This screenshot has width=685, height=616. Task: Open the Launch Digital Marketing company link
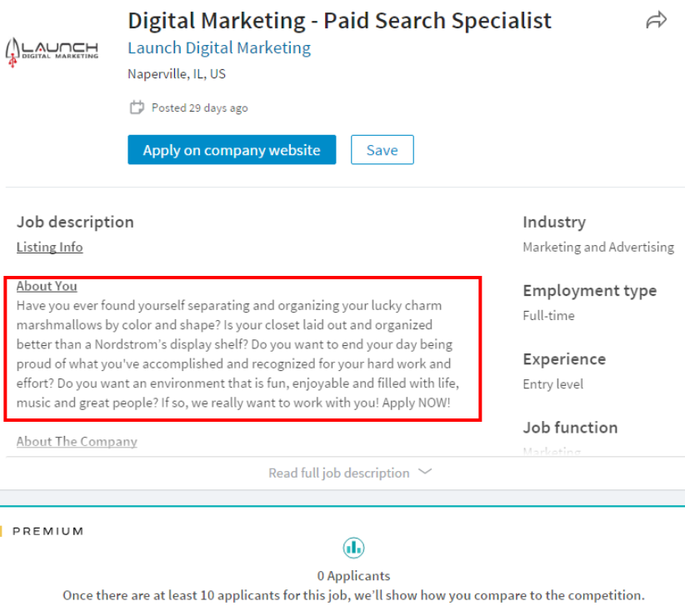[x=219, y=48]
